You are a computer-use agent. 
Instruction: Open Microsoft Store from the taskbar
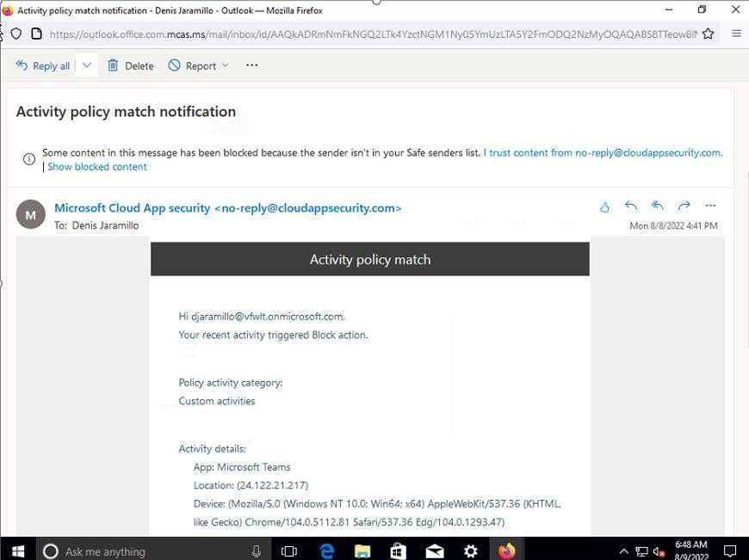tap(399, 551)
